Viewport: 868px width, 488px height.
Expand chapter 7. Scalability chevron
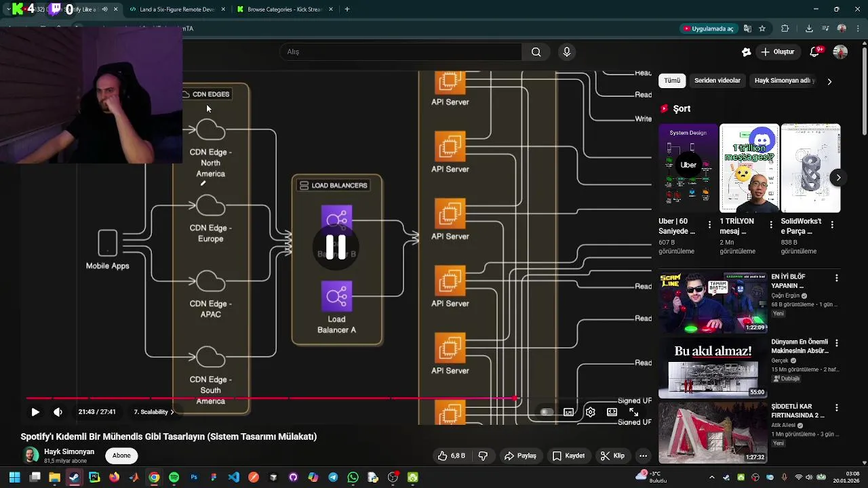pos(172,412)
